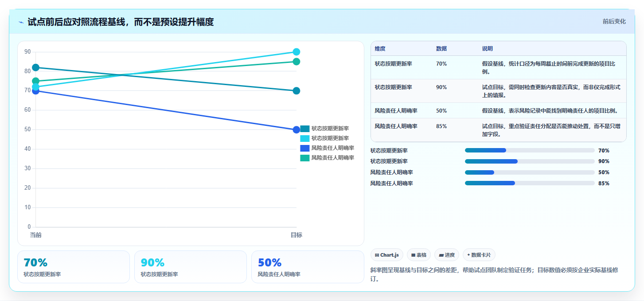Click the 70% progress bar
Screen dimensions: 644x301
click(530, 150)
